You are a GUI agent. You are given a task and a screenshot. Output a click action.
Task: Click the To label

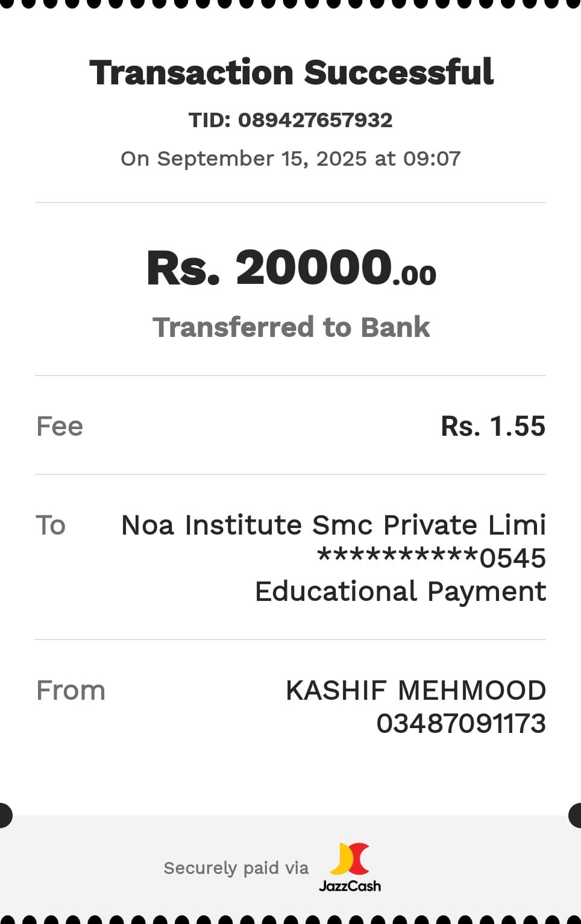pyautogui.click(x=51, y=525)
